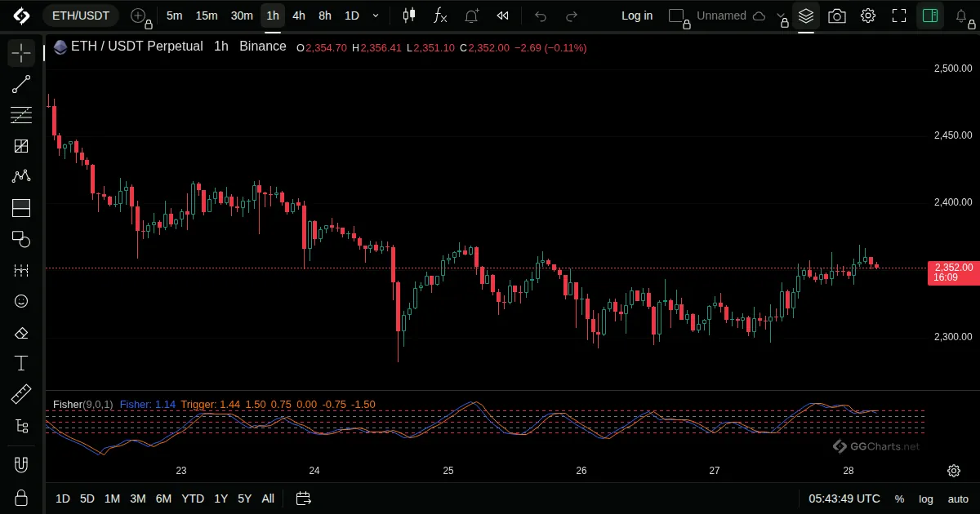Start bar replay with rewind icon
Image resolution: width=980 pixels, height=514 pixels.
[503, 16]
